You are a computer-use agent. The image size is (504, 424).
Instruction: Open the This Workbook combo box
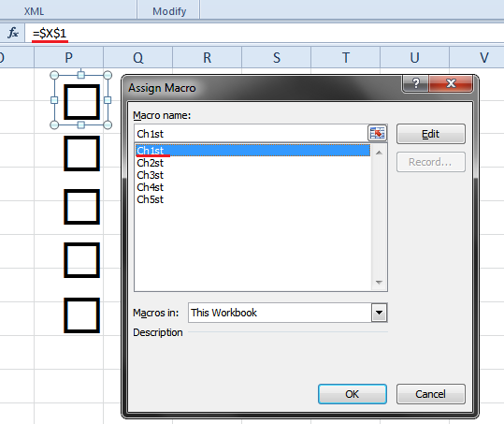288,313
